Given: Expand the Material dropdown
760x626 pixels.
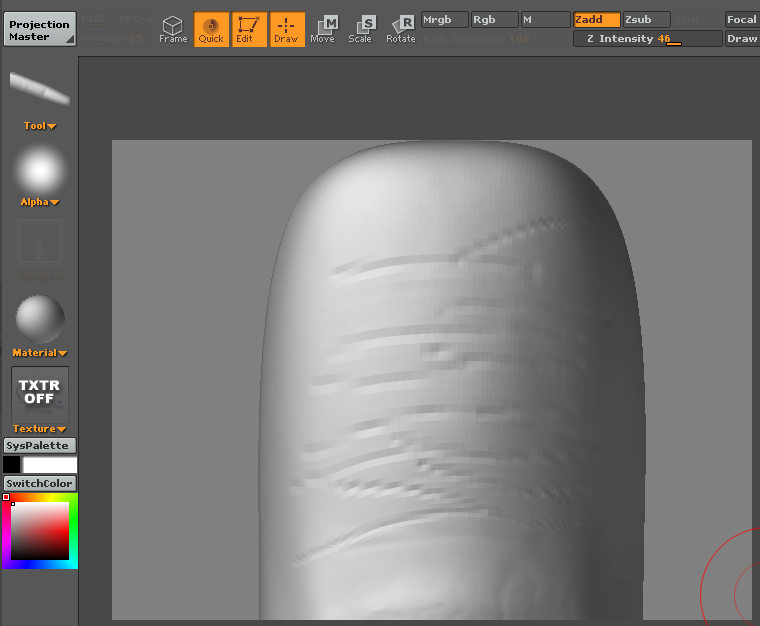Looking at the screenshot, I should [x=40, y=353].
